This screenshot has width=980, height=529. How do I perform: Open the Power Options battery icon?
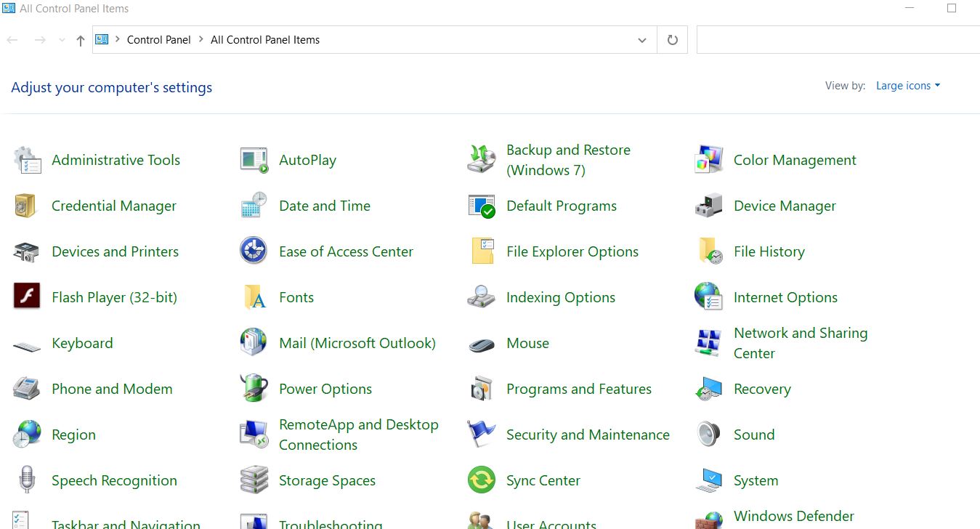click(254, 389)
